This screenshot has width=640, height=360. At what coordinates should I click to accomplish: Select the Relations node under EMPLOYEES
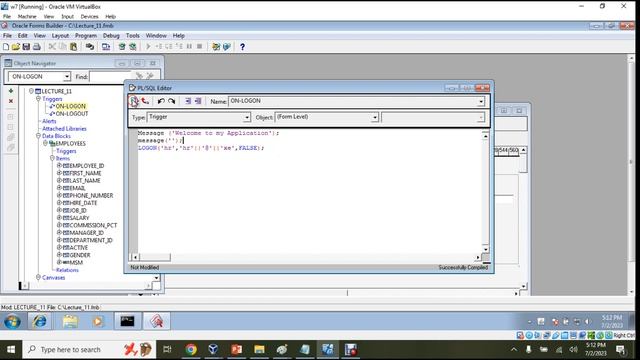67,270
